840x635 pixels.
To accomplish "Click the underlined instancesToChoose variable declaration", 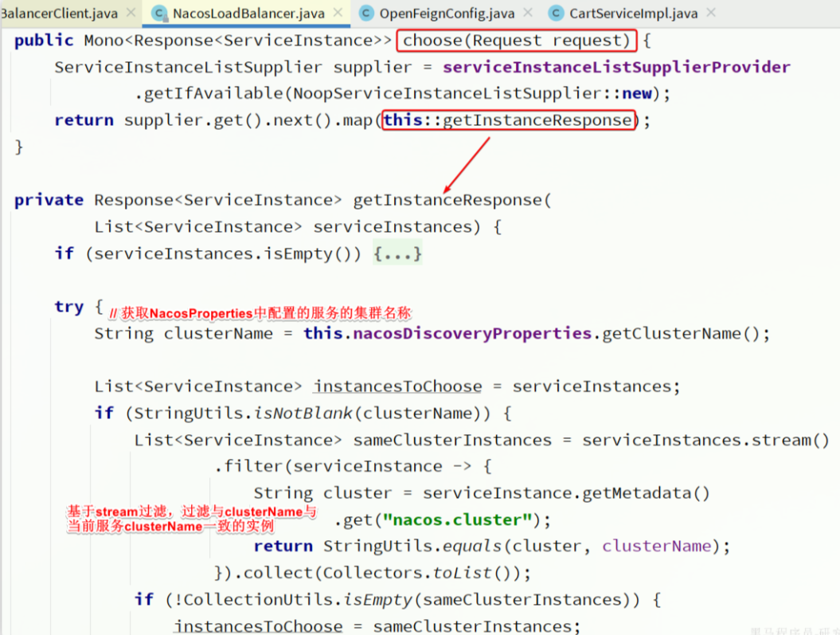I will (397, 386).
